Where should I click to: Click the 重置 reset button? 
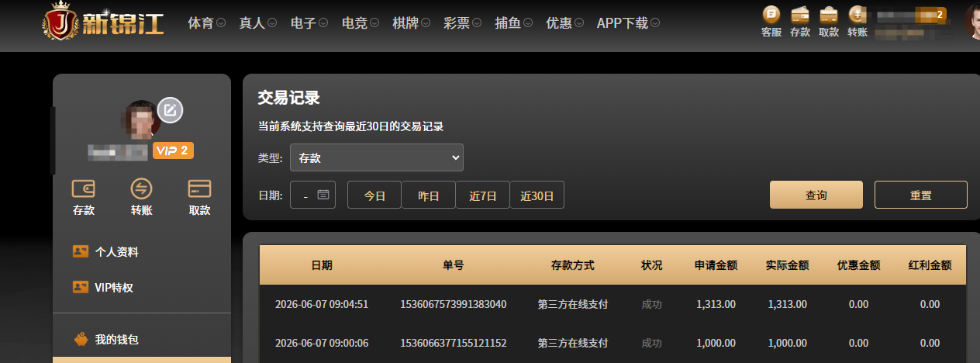coord(921,195)
